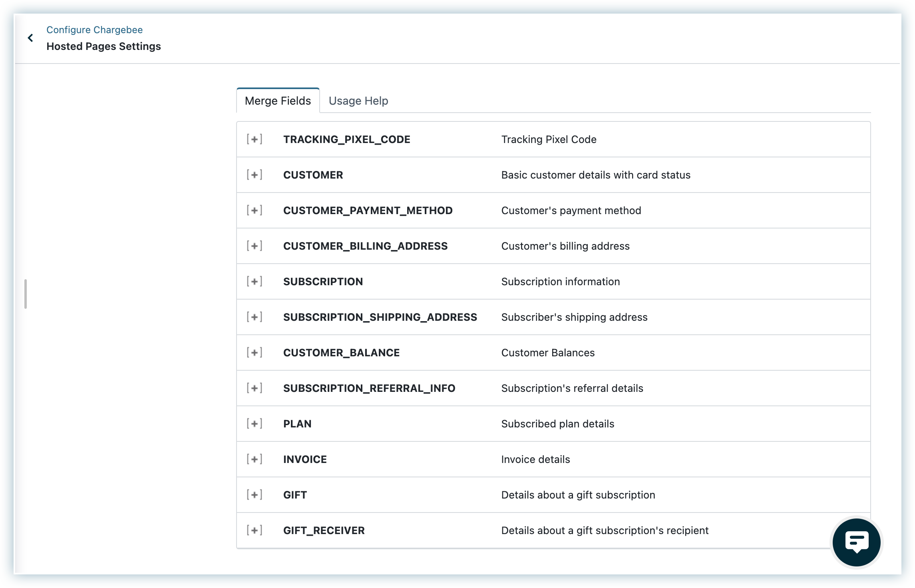Click the 'Tracking Pixel Code' description
The width and height of the screenshot is (915, 588).
point(549,139)
